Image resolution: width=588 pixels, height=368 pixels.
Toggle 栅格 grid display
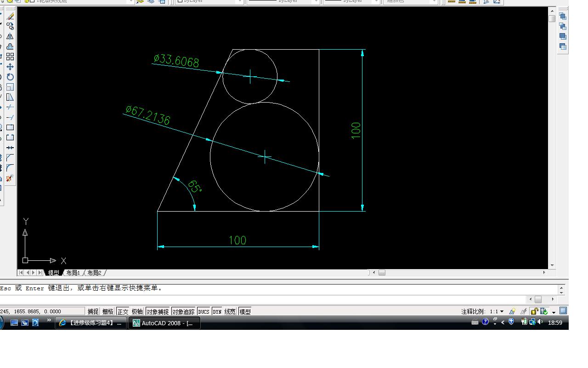pos(107,311)
